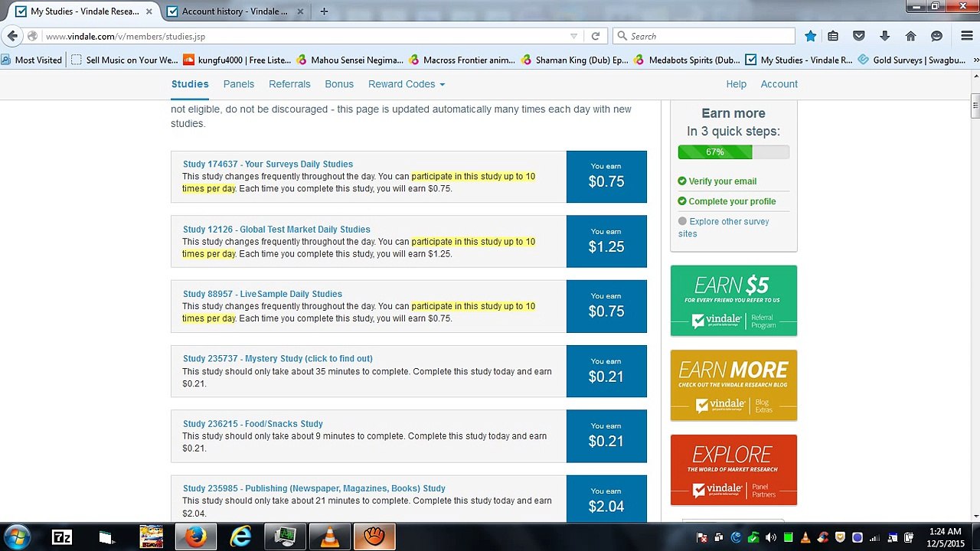
Task: Open the kungfu4000 Free Liste... bookmark
Action: pos(237,60)
